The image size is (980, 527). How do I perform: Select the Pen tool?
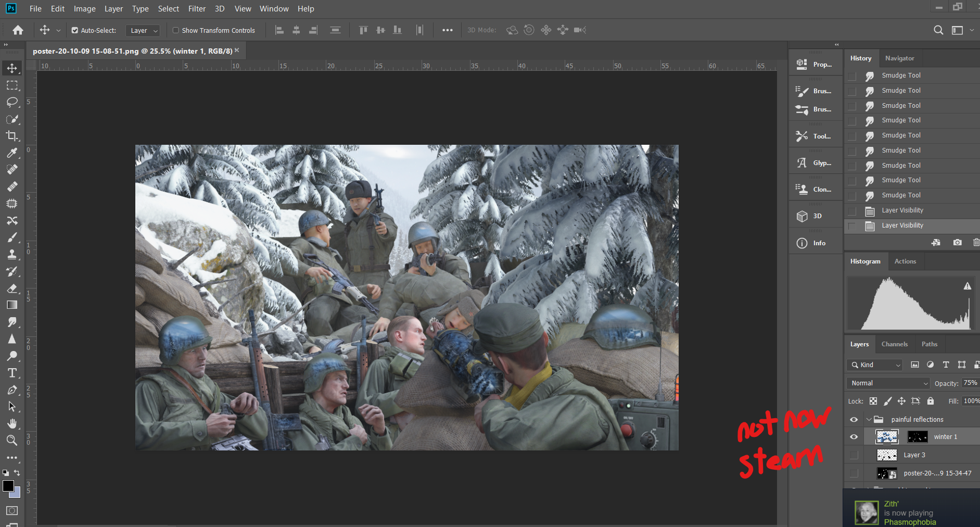(x=12, y=390)
